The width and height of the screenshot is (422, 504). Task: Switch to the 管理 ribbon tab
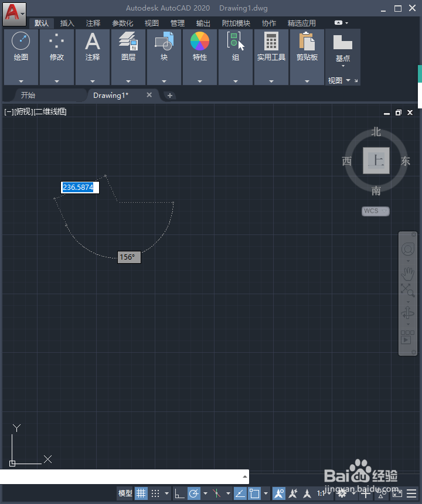(178, 23)
